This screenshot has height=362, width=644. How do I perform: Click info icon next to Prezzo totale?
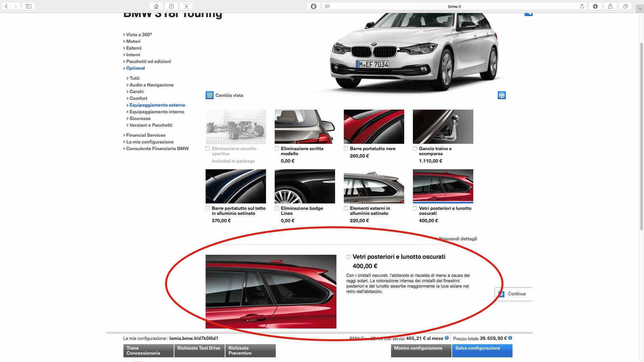click(x=510, y=338)
